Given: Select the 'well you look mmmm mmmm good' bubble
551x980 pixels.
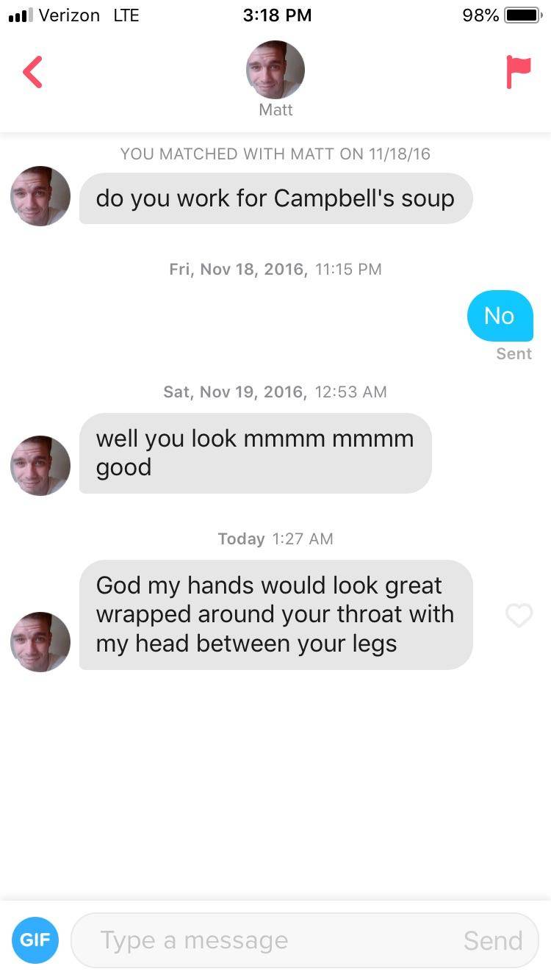Looking at the screenshot, I should [x=255, y=453].
